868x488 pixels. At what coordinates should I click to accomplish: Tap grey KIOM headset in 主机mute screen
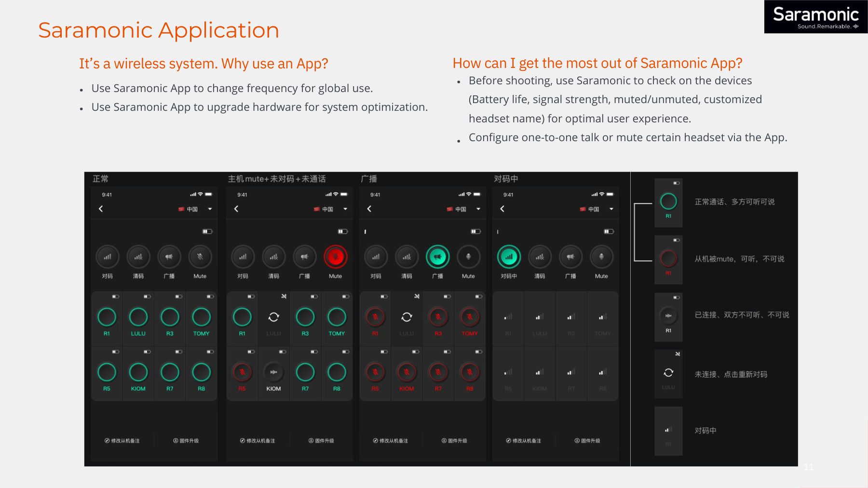tap(273, 372)
